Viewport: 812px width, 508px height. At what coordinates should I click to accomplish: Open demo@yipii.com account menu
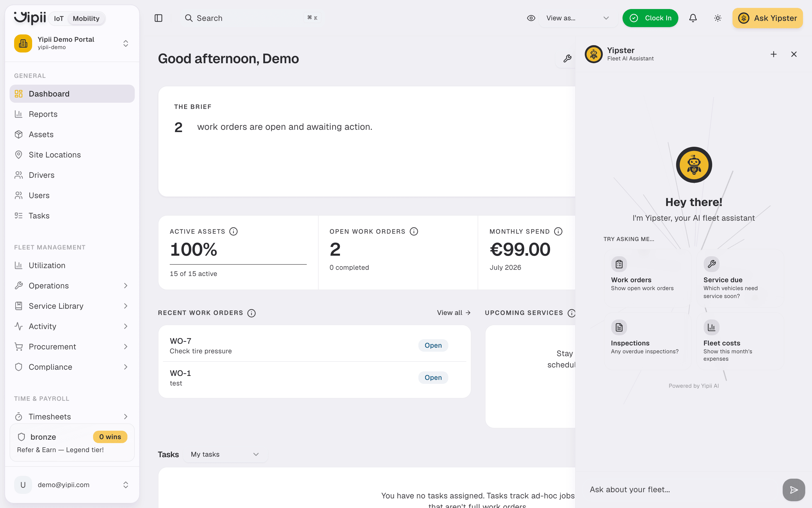click(x=72, y=485)
